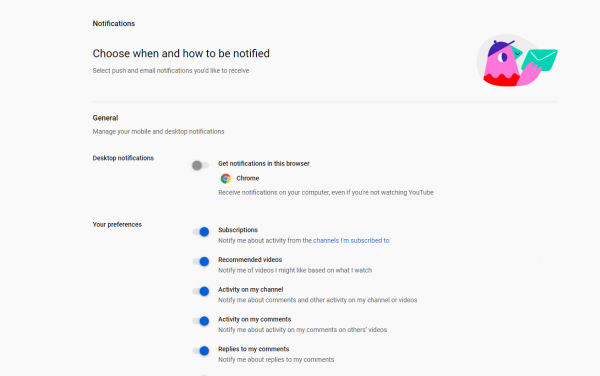The height and width of the screenshot is (376, 600).
Task: Click the Notifications page title
Action: 114,24
